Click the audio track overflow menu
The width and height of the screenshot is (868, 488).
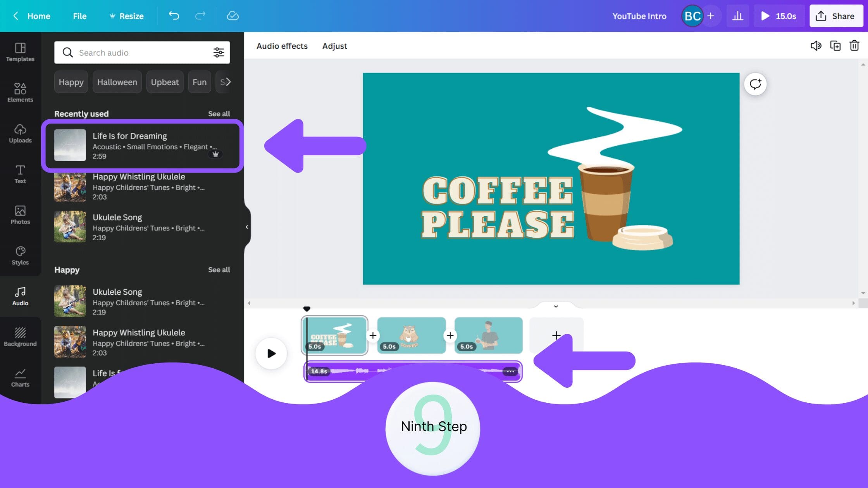click(x=511, y=371)
